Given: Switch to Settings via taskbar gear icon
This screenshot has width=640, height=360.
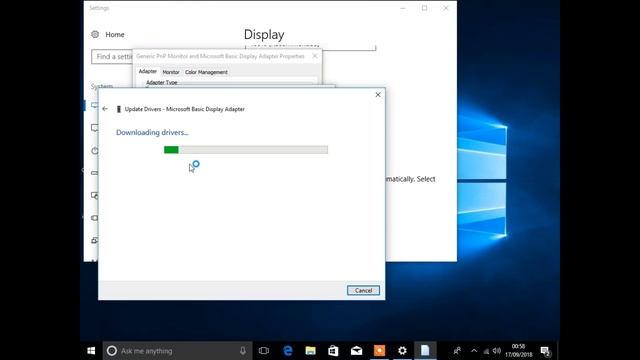Looking at the screenshot, I should click(x=402, y=351).
